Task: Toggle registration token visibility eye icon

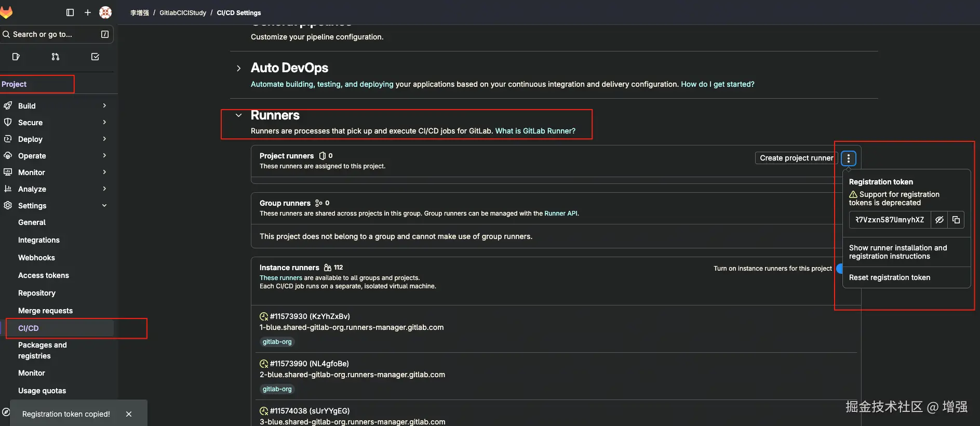Action: [939, 220]
